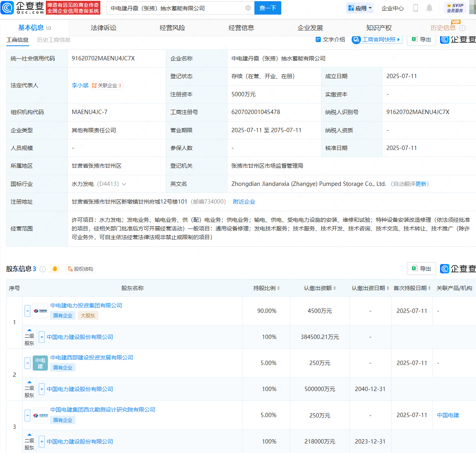
Task: Open the SVIP member services icon
Action: coord(455,8)
